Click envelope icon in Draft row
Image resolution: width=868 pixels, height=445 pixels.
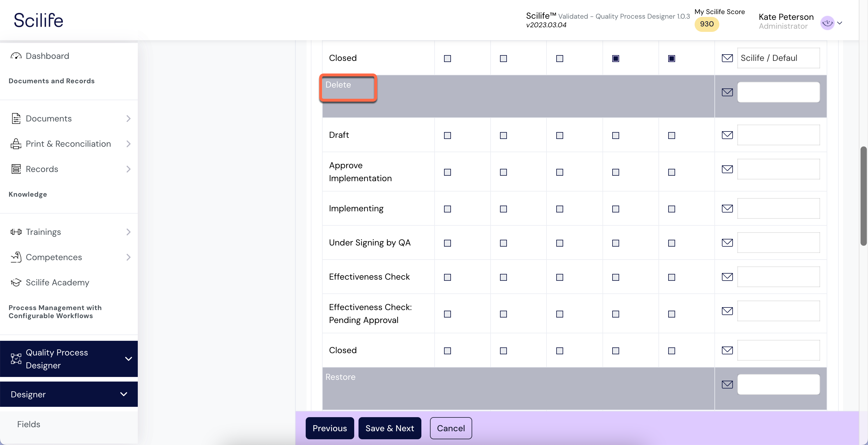[x=727, y=135]
